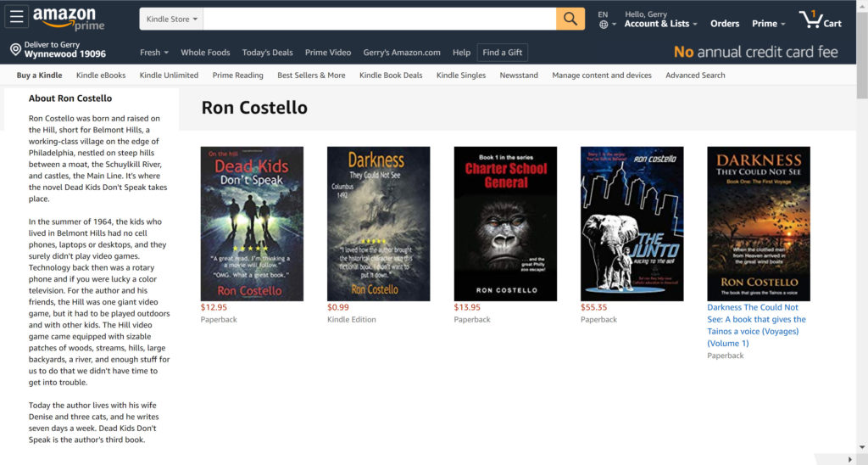
Task: Expand the Prime dropdown menu
Action: pyautogui.click(x=768, y=24)
